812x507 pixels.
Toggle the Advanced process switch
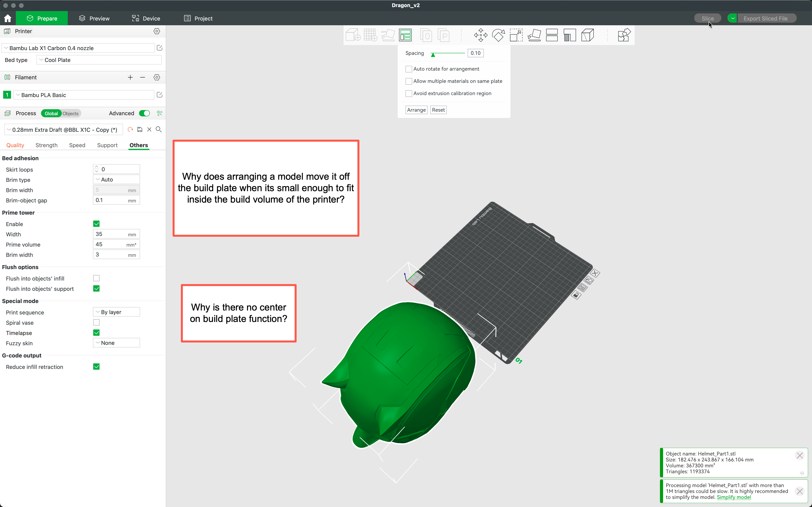(144, 113)
